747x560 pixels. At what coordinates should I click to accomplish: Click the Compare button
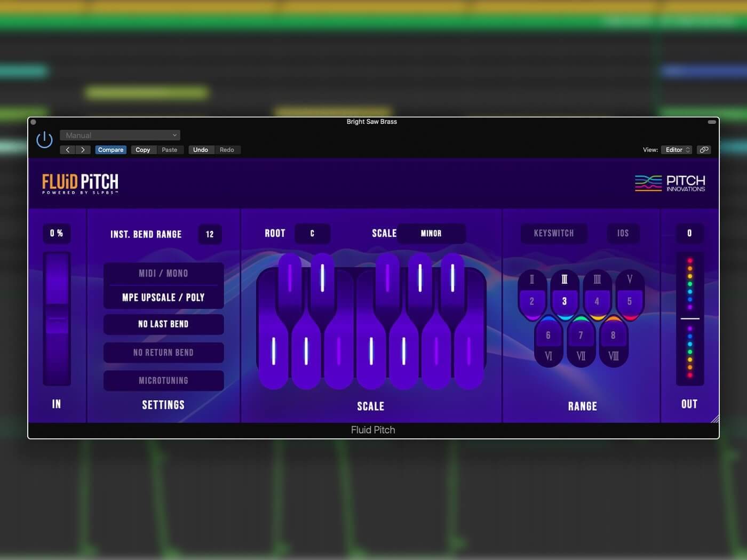110,150
